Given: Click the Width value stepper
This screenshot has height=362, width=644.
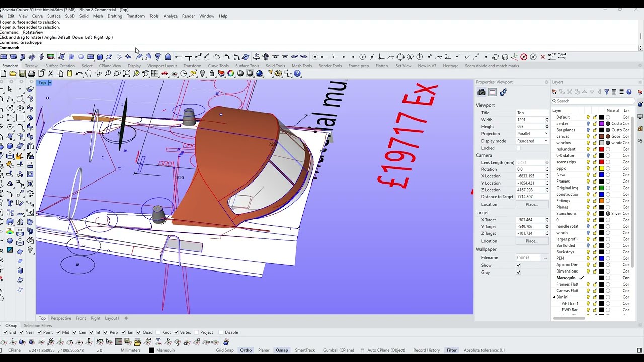Looking at the screenshot, I should 547,120.
